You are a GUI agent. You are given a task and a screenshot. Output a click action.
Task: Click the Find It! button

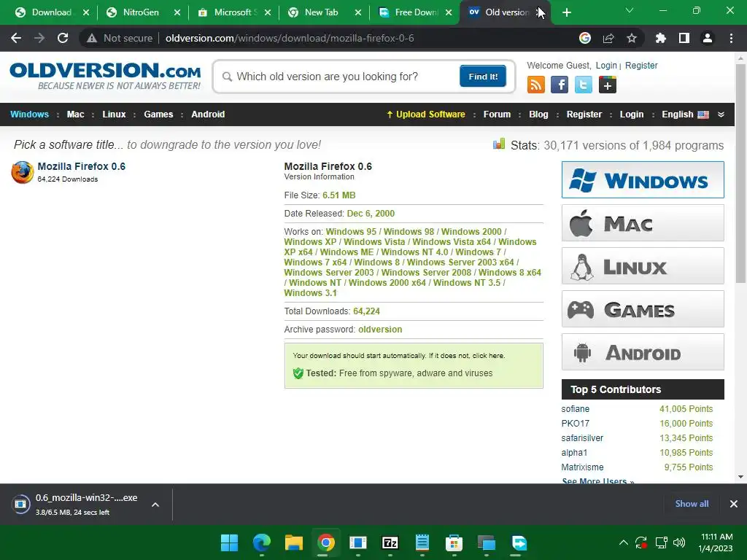pos(483,76)
